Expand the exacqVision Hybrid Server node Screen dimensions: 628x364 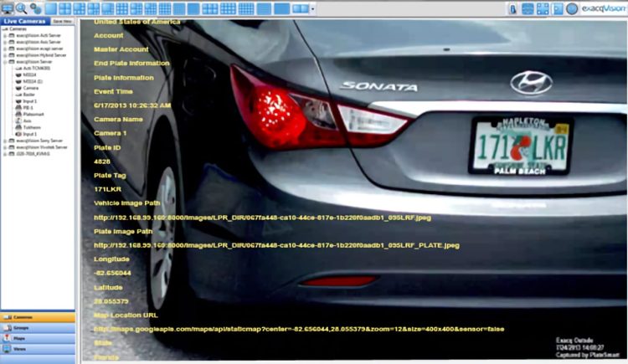pos(5,55)
